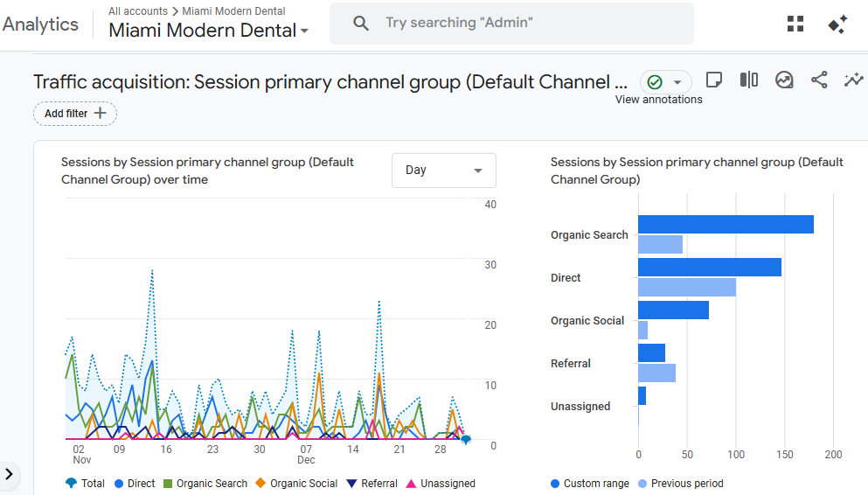Toggle the Total series in legend
The image size is (868, 495).
86,484
